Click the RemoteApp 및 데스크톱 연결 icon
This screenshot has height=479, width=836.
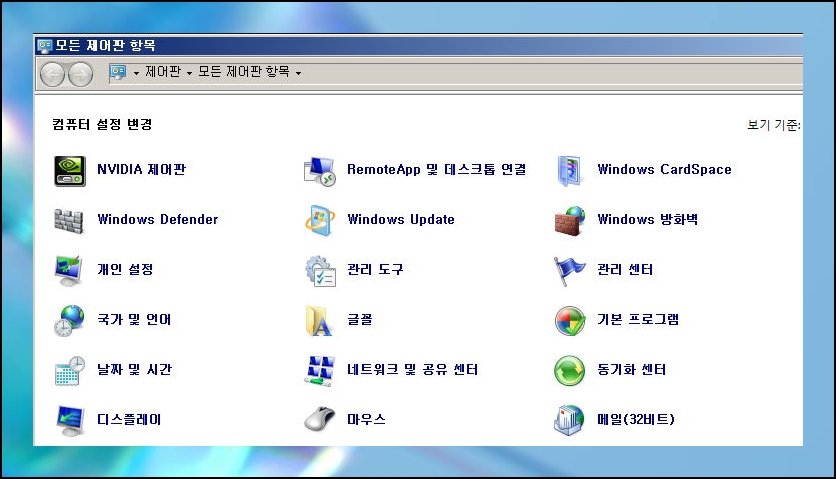click(319, 171)
